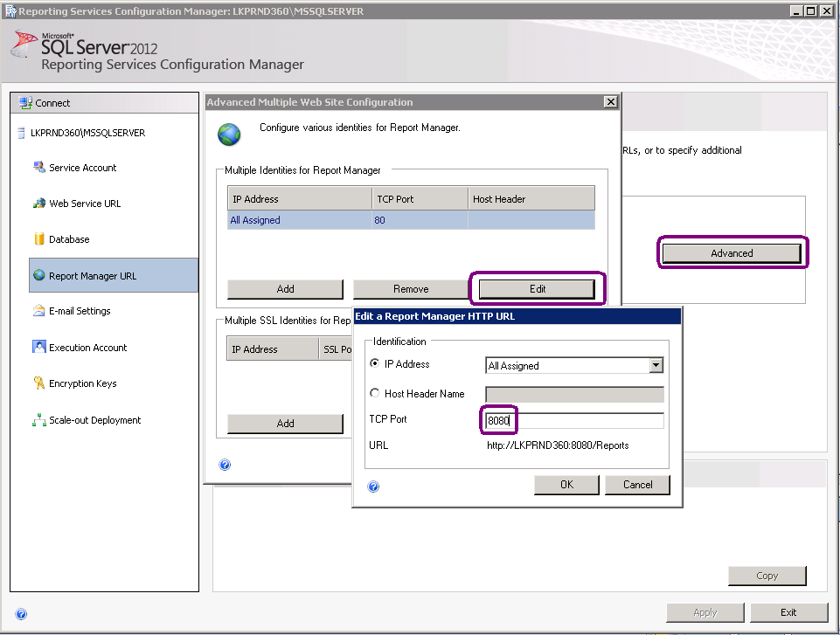
Task: Open Service Account page in sidebar
Action: click(82, 168)
